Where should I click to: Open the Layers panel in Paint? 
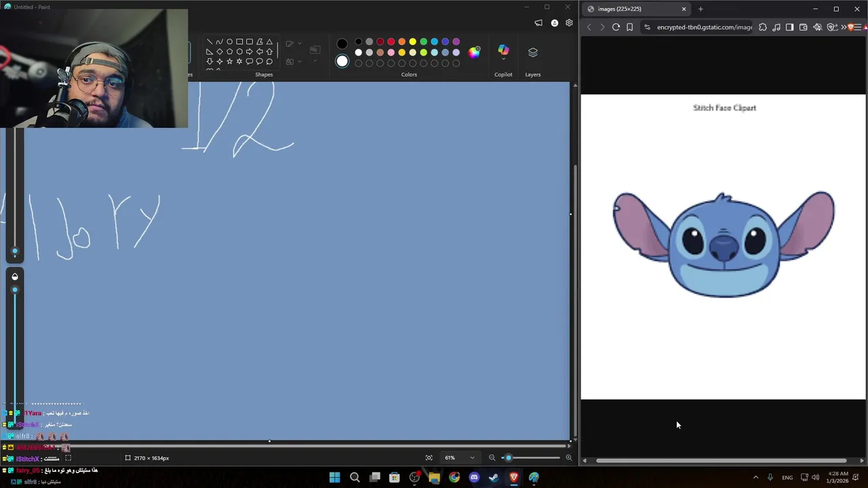533,52
